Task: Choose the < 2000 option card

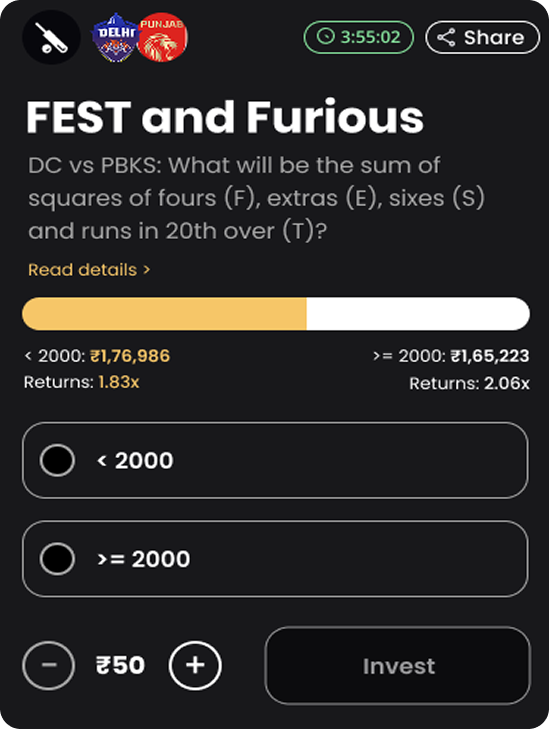Action: [x=275, y=460]
